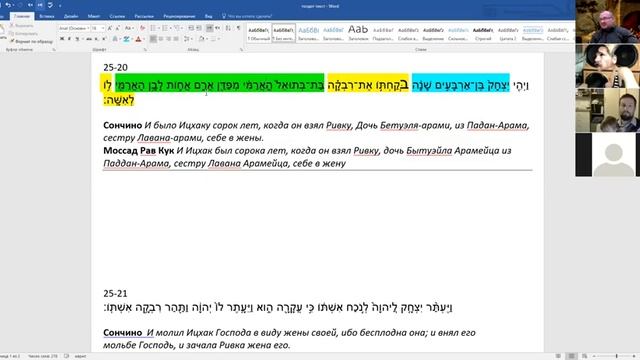Align text right
The image size is (640, 360).
click(x=169, y=39)
